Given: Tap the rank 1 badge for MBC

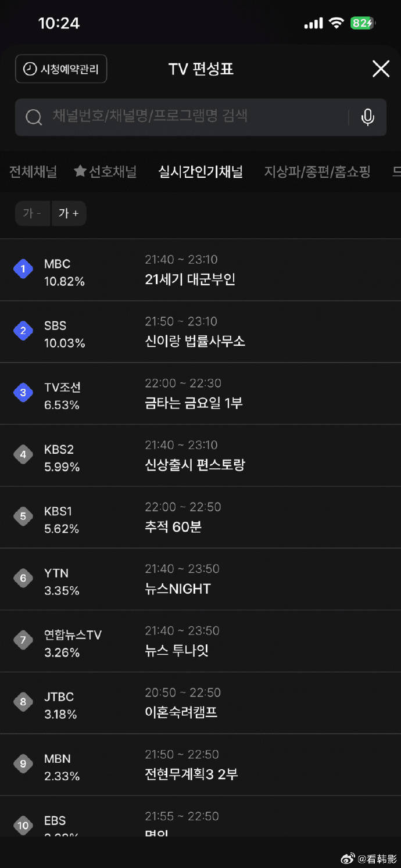Looking at the screenshot, I should (23, 269).
